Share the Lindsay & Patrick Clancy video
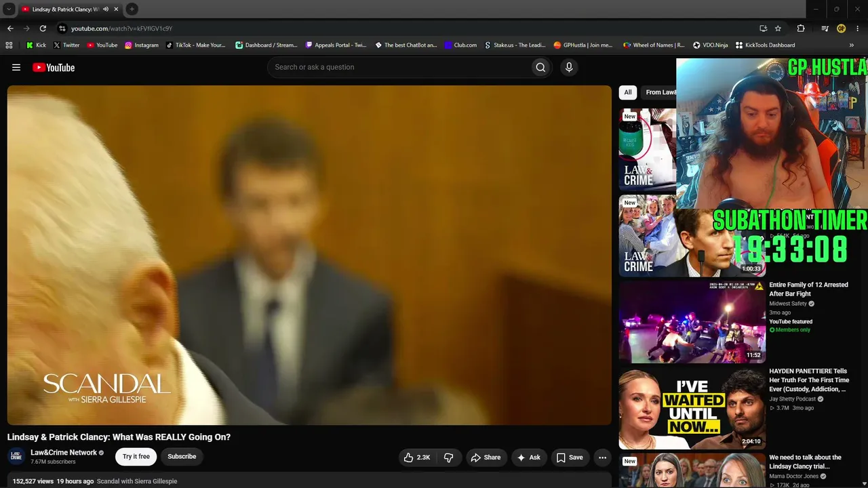Viewport: 868px width, 488px height. (x=486, y=457)
